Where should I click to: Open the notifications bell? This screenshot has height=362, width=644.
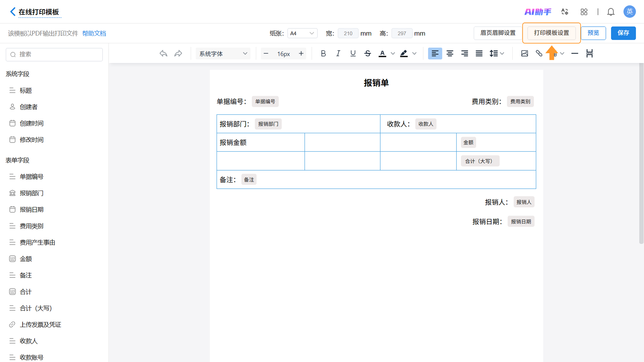611,12
